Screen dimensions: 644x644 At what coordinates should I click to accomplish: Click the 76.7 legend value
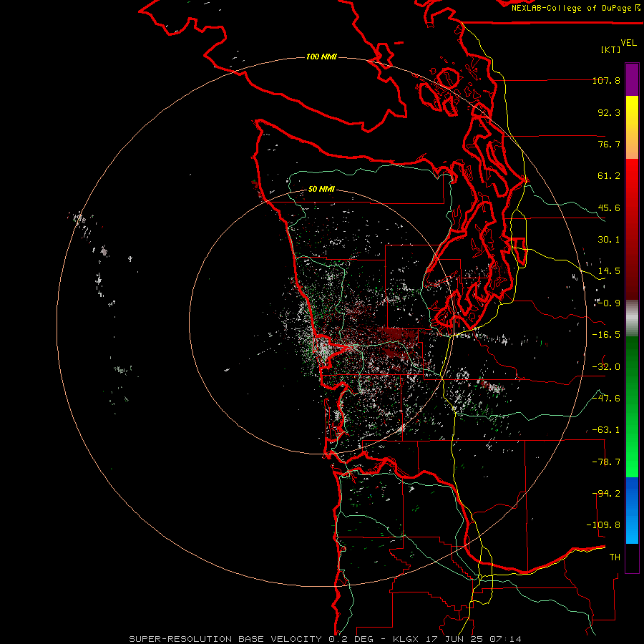click(x=609, y=144)
